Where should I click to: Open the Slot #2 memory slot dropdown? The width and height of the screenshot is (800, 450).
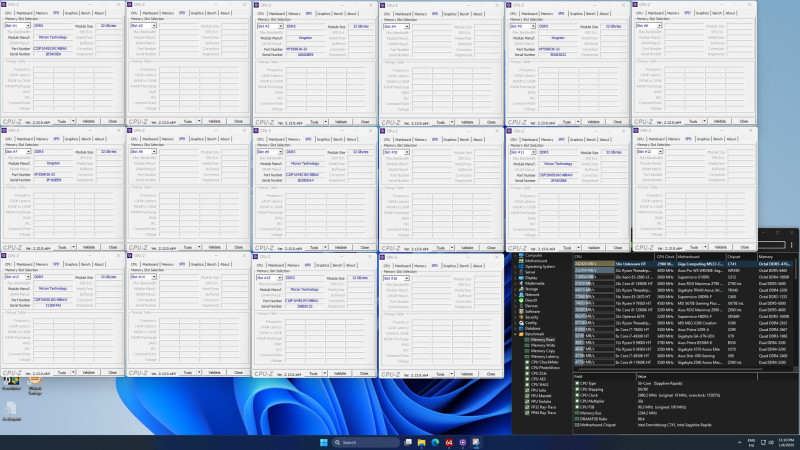(154, 26)
